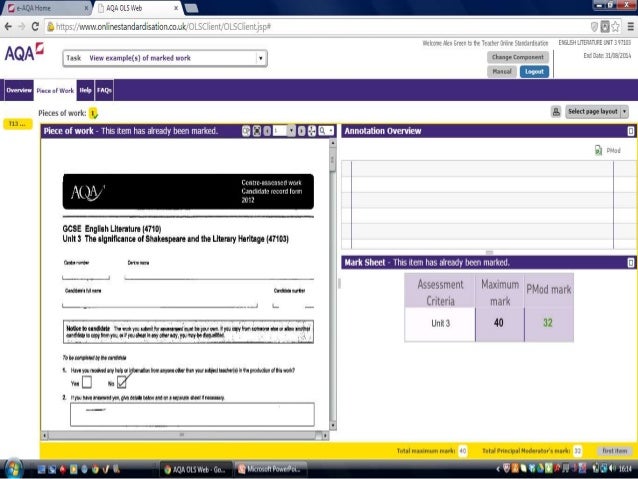The image size is (638, 479).
Task: Open the Manual button
Action: [502, 72]
